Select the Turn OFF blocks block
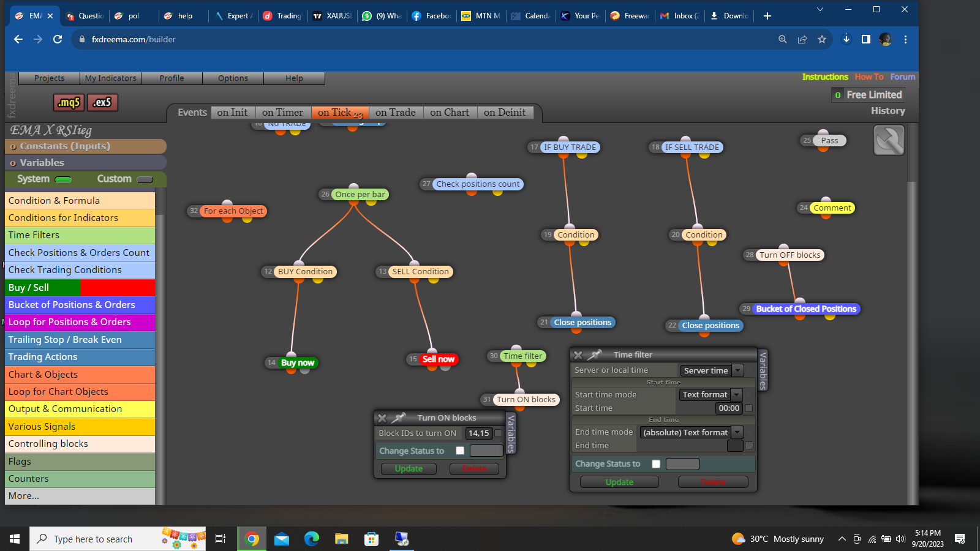 click(x=790, y=255)
